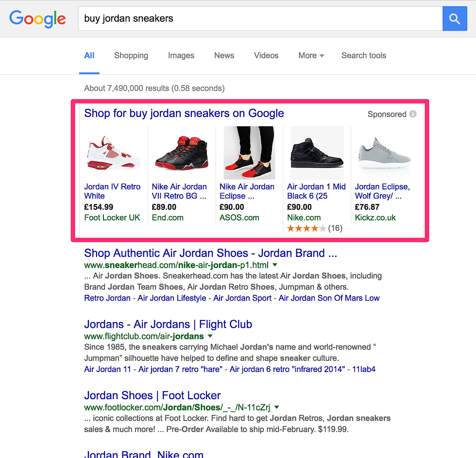Open Nike Air Jordan Eclipse ASOS product link
The image size is (476, 458).
point(247,191)
